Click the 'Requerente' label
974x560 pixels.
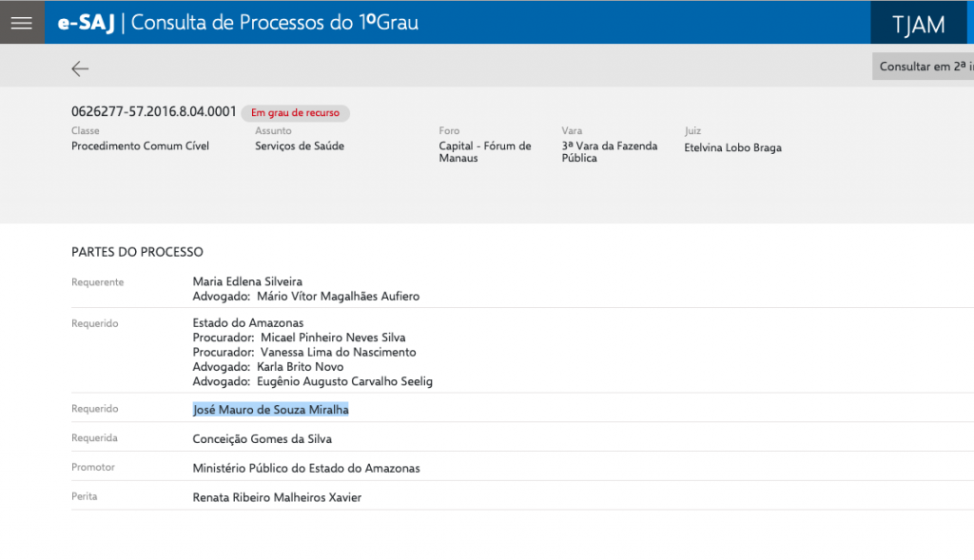98,282
